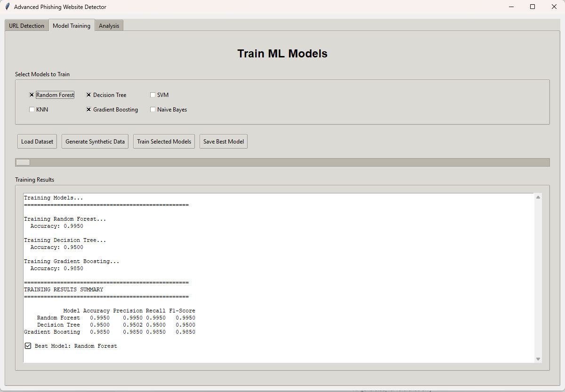The width and height of the screenshot is (565, 392).
Task: Click the feather app icon in title bar
Action: (x=7, y=7)
